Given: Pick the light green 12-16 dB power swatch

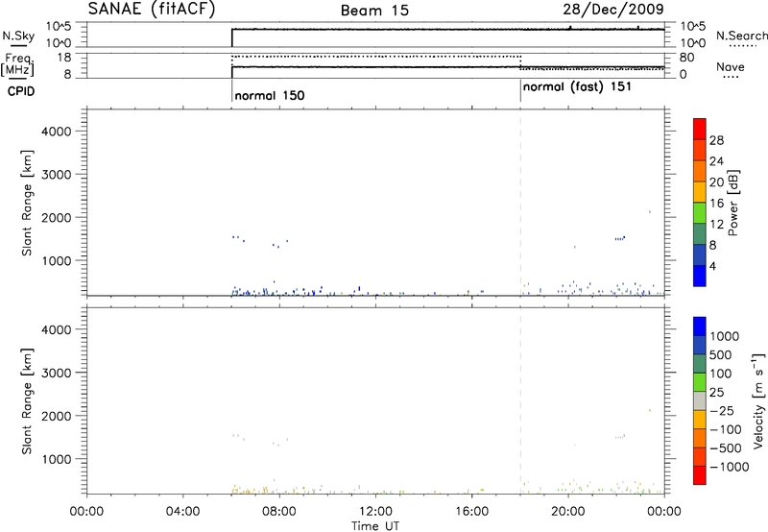Looking at the screenshot, I should [x=700, y=213].
